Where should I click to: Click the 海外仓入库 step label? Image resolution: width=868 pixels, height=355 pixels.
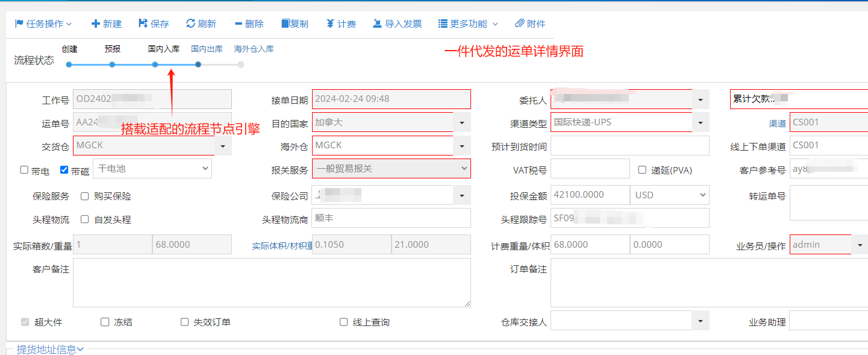254,49
